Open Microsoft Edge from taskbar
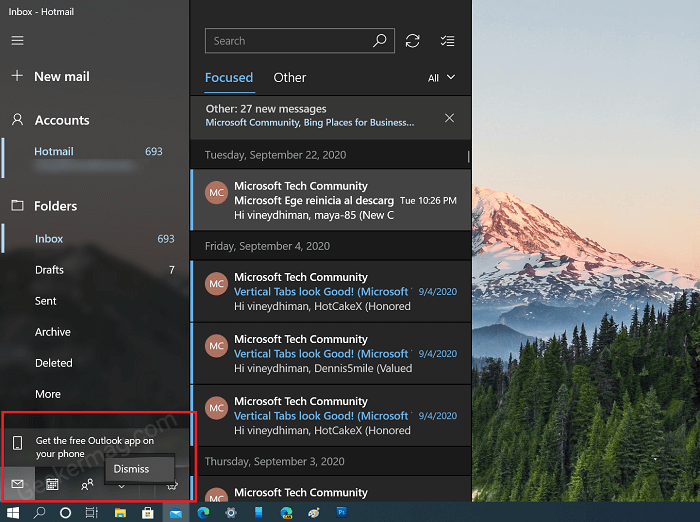This screenshot has width=700, height=522. (x=203, y=513)
